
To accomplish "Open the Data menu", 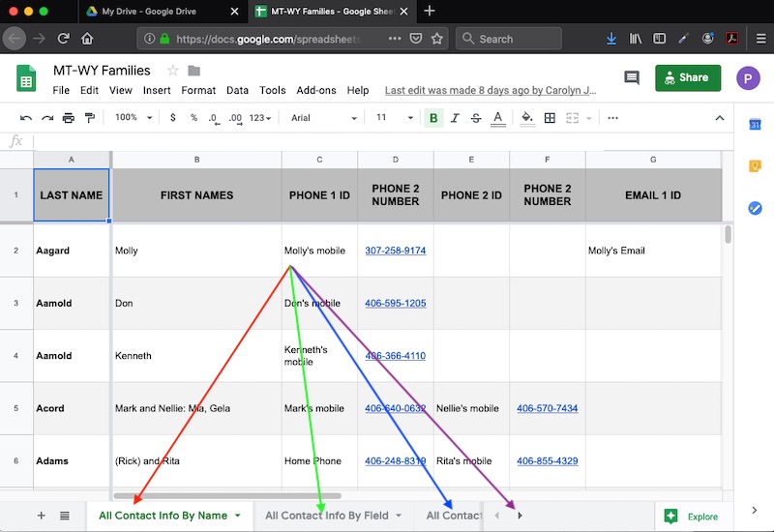I will 237,90.
